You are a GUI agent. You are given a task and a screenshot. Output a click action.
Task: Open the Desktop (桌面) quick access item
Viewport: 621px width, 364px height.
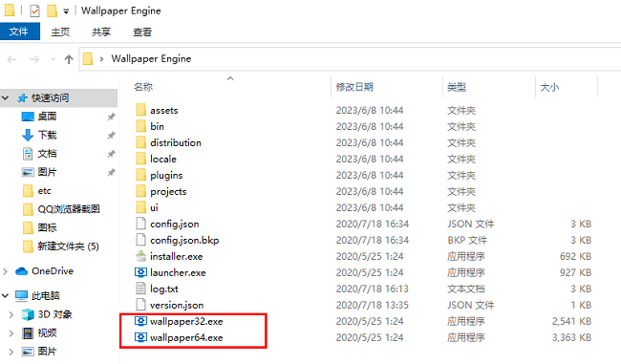47,117
